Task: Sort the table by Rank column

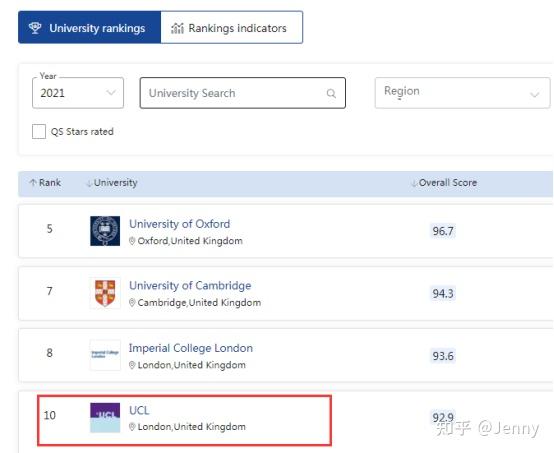Action: click(x=45, y=183)
